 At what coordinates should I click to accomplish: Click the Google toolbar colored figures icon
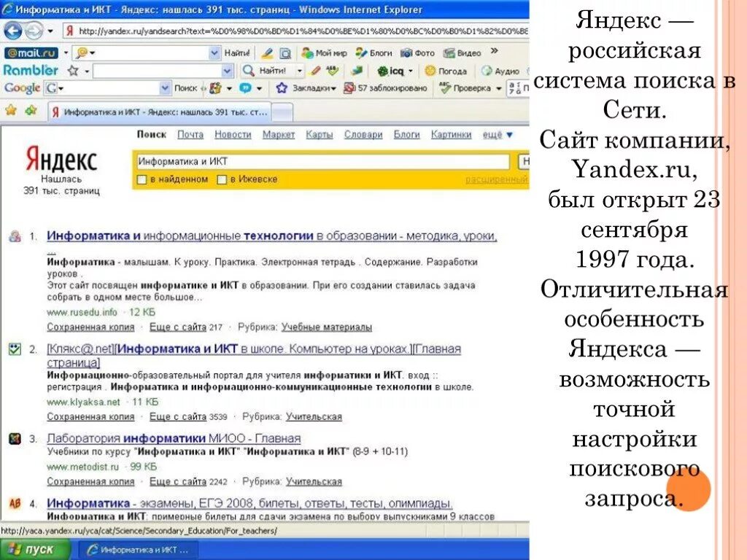click(x=216, y=88)
